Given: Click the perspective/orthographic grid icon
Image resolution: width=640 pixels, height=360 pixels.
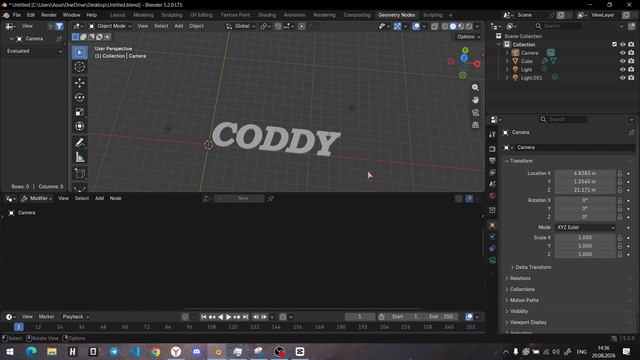Looking at the screenshot, I should (475, 125).
